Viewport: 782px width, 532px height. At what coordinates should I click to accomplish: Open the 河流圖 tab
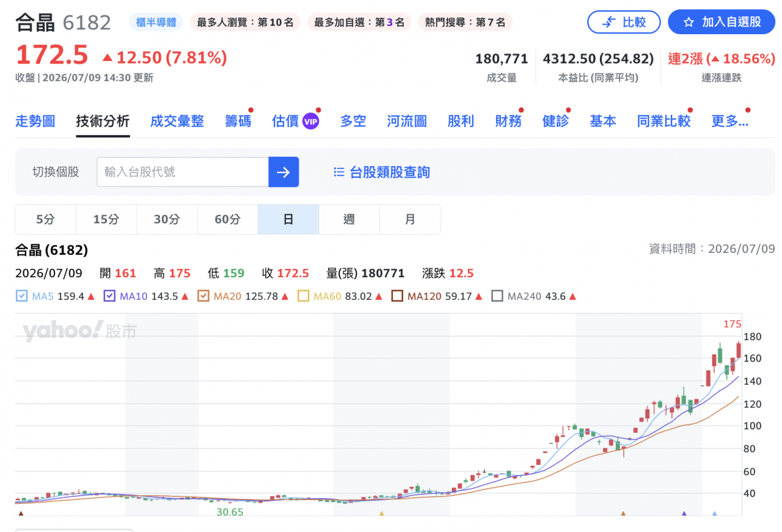tap(407, 121)
